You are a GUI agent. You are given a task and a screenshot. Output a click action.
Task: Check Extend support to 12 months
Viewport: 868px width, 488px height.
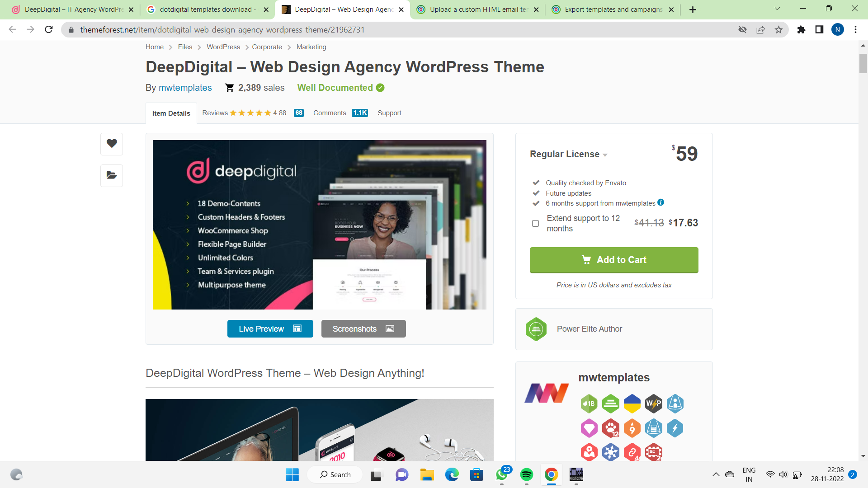pos(535,223)
